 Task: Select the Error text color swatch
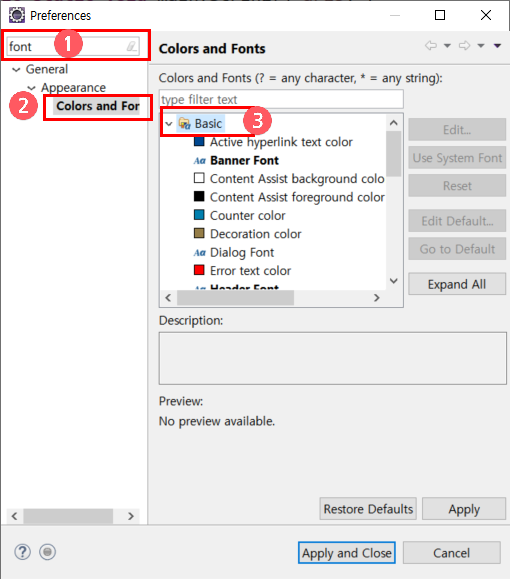pos(199,270)
